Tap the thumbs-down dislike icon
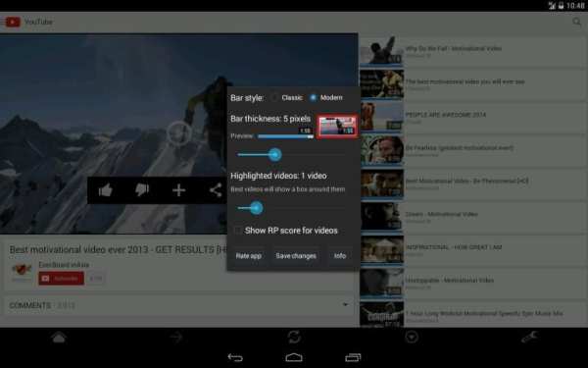This screenshot has width=588, height=368. tap(142, 190)
